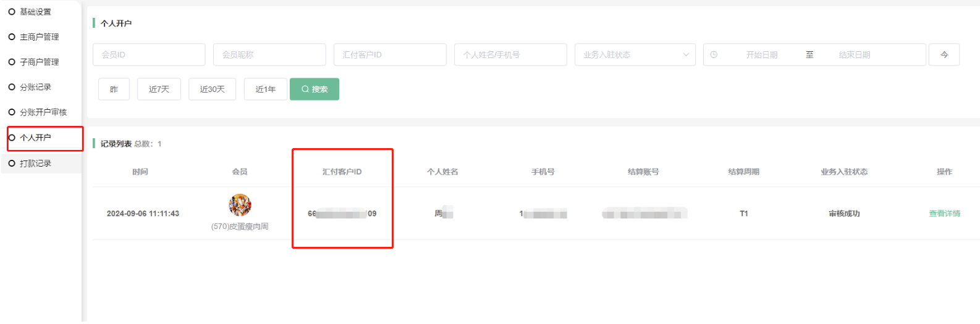The width and height of the screenshot is (980, 324).
Task: Select 主商户管理 menu item
Action: 39,37
